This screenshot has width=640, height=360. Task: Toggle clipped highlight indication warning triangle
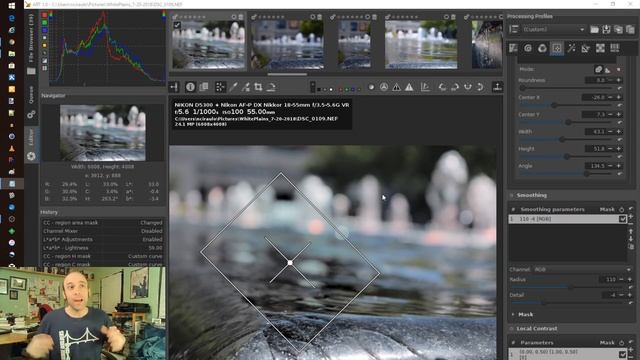click(409, 87)
